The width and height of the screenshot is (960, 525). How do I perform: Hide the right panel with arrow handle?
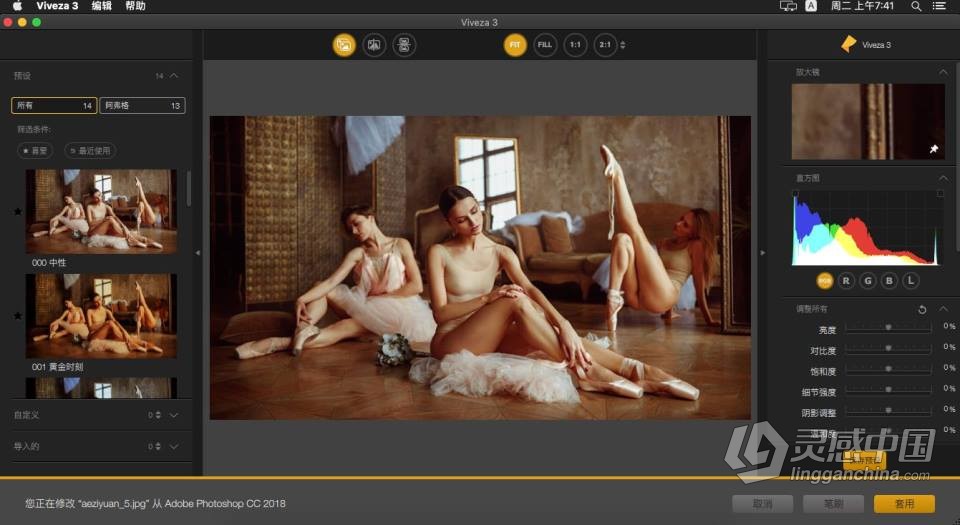click(x=762, y=253)
